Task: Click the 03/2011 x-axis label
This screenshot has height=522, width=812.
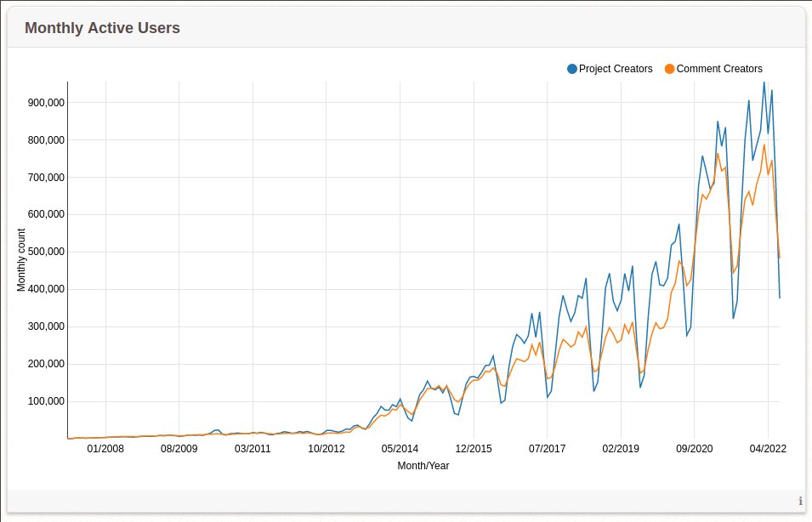Action: (253, 449)
